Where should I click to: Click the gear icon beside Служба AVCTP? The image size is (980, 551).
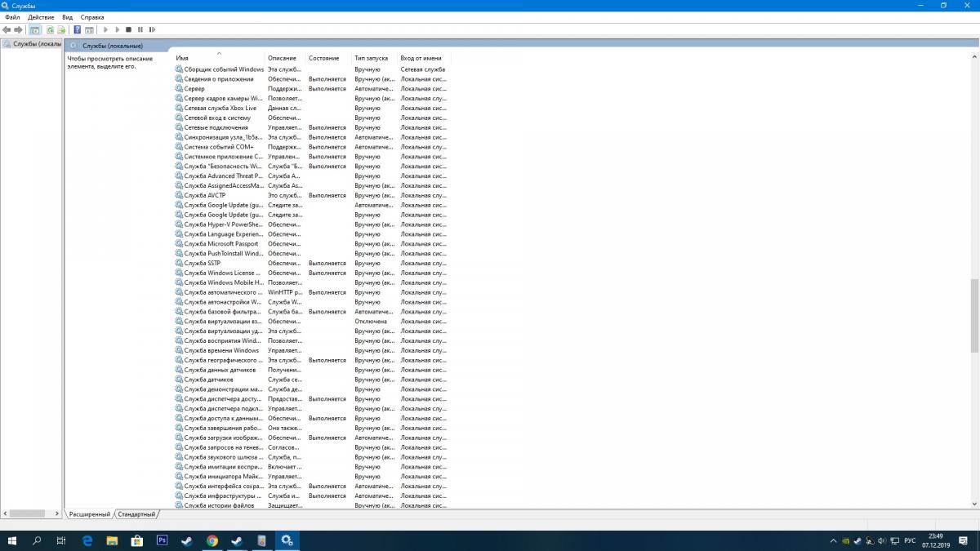(179, 195)
